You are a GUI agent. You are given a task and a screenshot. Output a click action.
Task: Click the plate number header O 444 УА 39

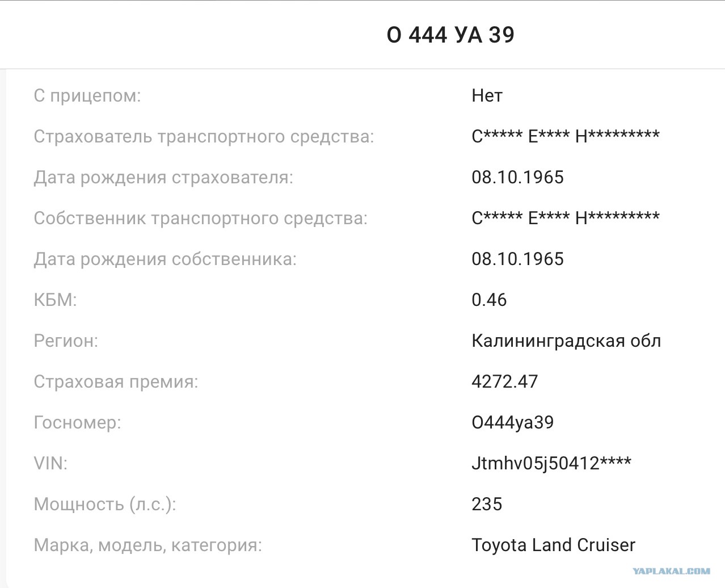tap(450, 35)
